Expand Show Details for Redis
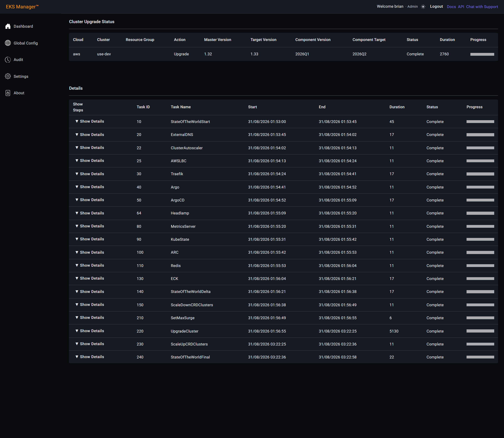The image size is (504, 438). [x=90, y=265]
